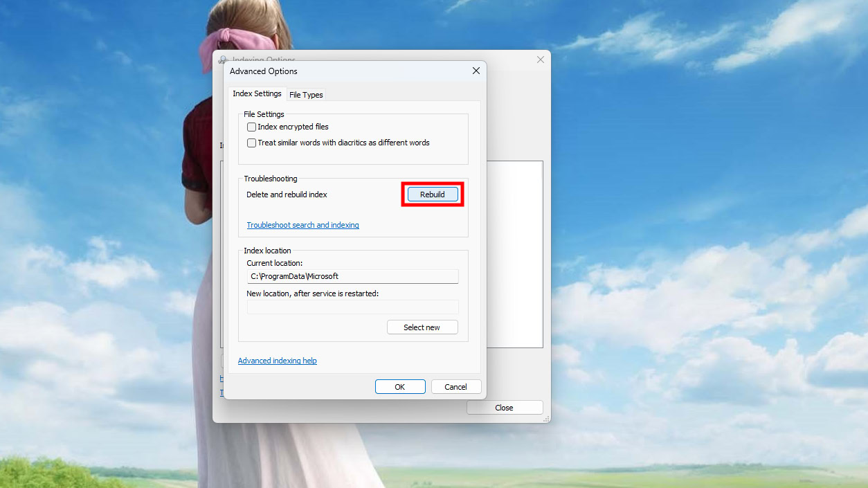
Task: Select the Index Settings tab
Action: tap(257, 93)
